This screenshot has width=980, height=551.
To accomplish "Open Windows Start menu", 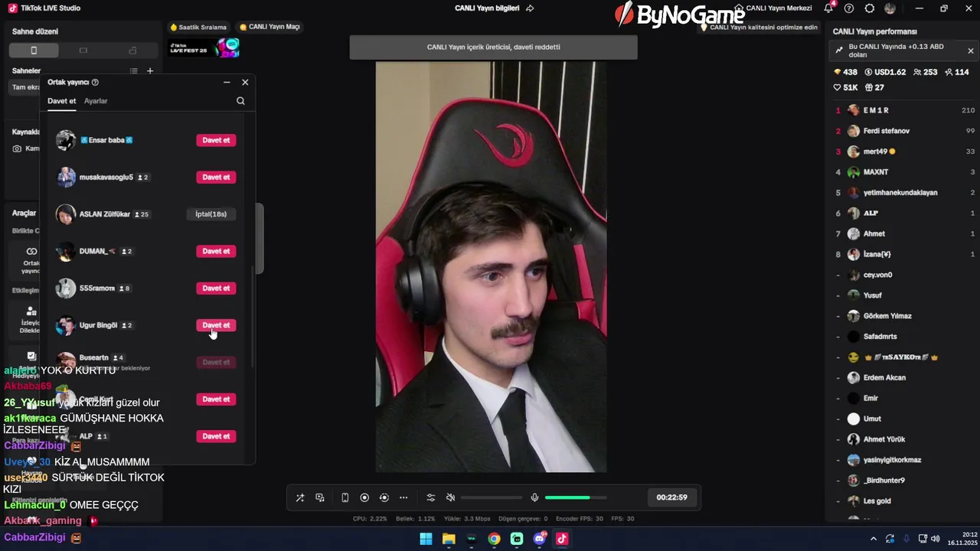I will [x=426, y=539].
